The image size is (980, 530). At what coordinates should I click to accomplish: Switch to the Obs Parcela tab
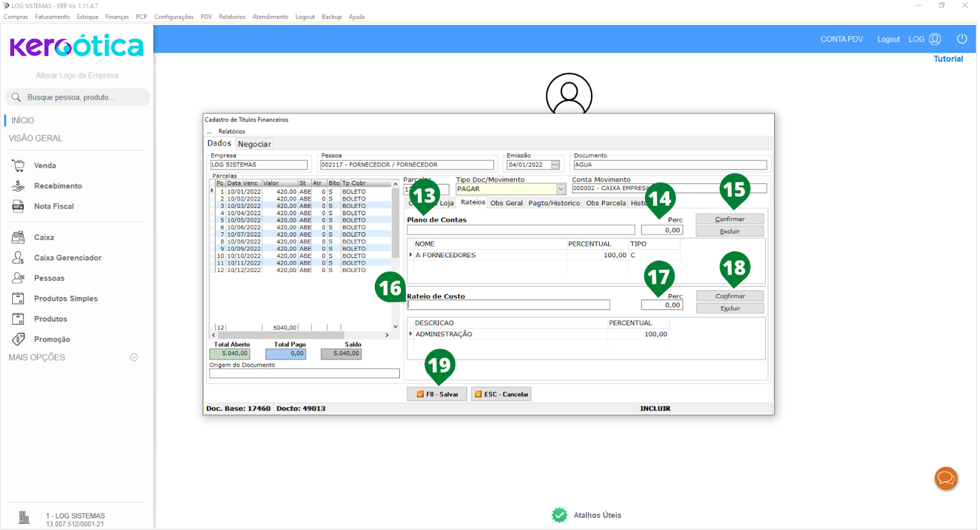click(606, 203)
